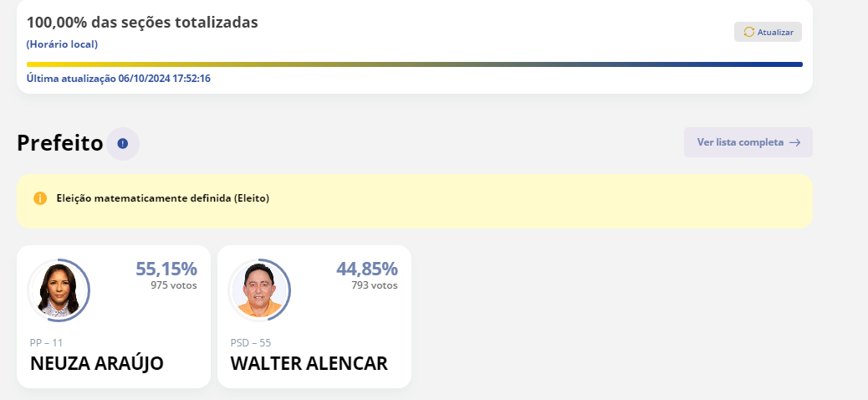
Task: Click the arrow in Ver lista completa
Action: [794, 142]
